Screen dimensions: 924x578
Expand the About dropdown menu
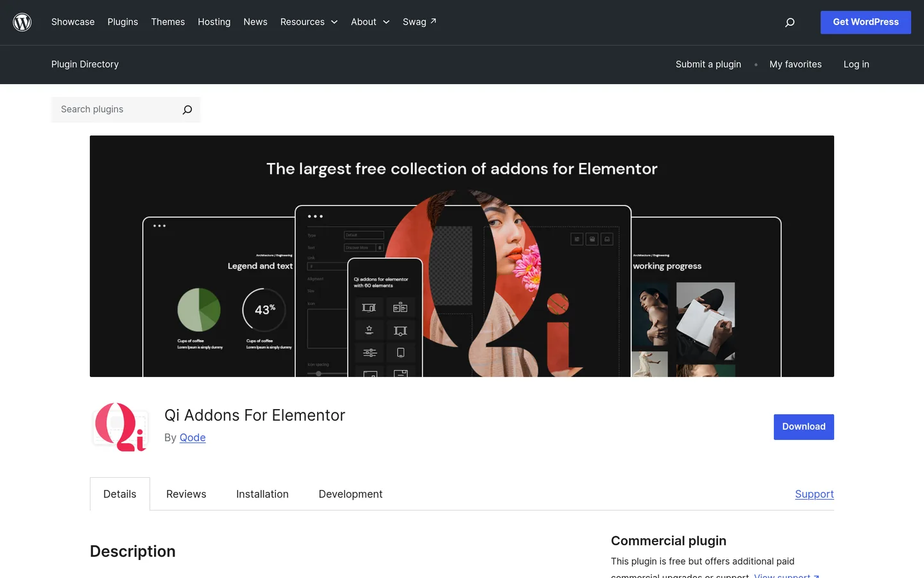370,22
